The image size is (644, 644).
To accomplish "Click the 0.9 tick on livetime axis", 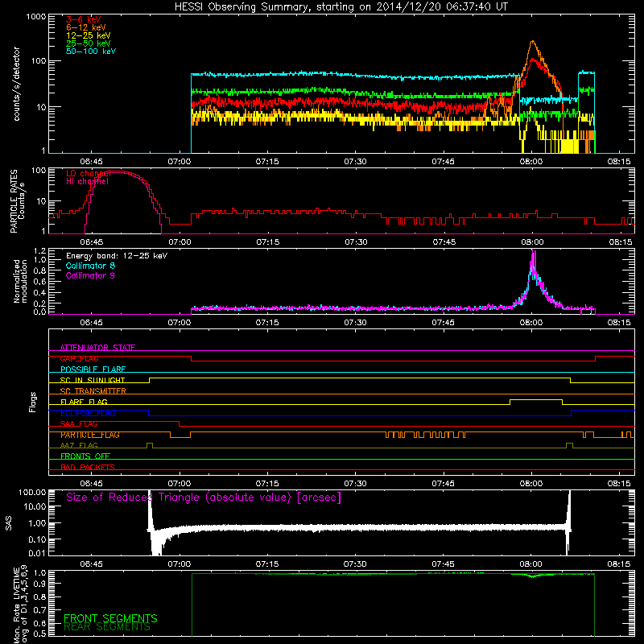I will click(x=41, y=583).
